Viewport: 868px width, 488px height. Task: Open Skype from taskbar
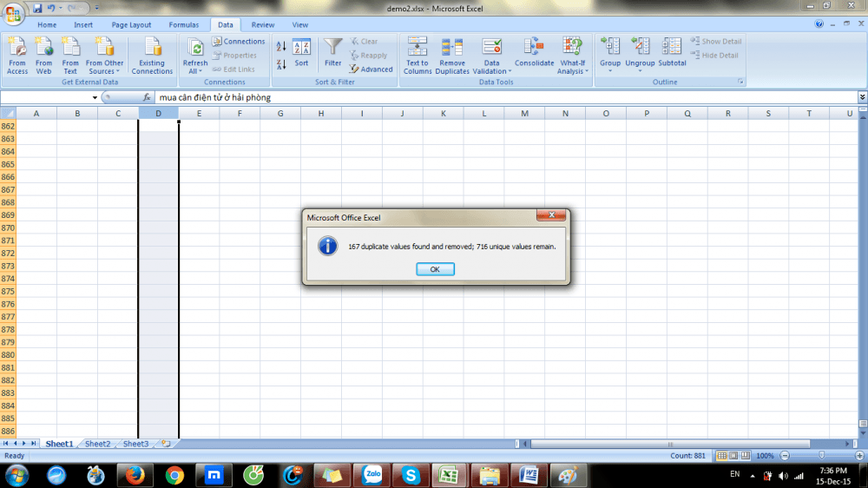coord(411,475)
